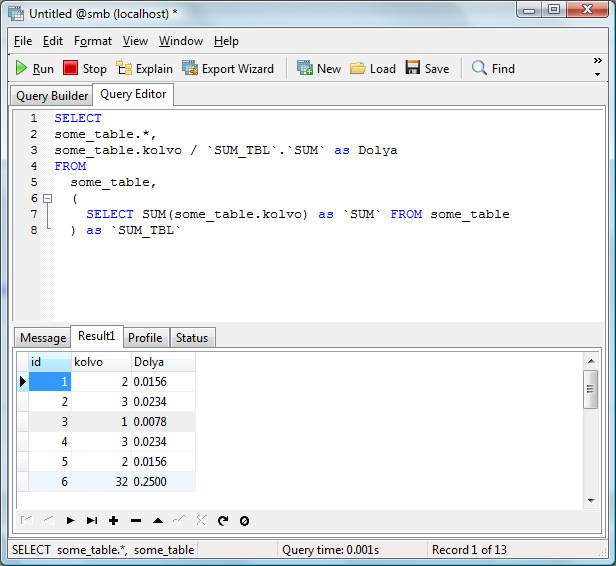Save the current query
616x566 pixels.
tap(427, 69)
